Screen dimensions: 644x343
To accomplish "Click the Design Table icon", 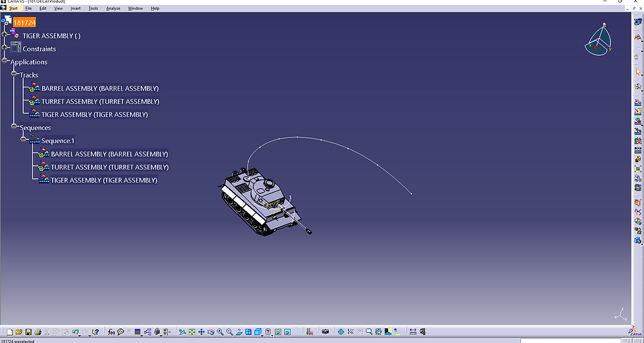I will coord(137,332).
